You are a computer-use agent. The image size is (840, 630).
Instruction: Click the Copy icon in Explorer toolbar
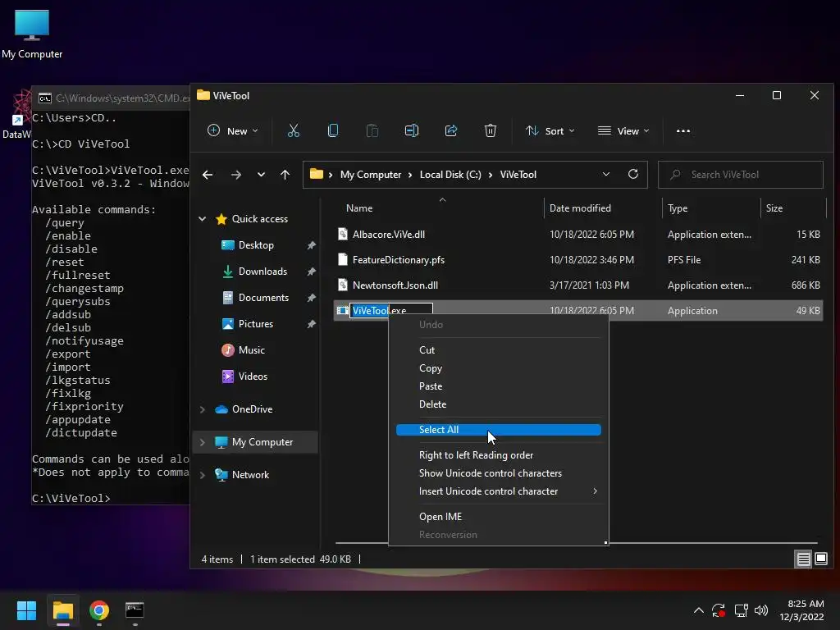click(333, 130)
